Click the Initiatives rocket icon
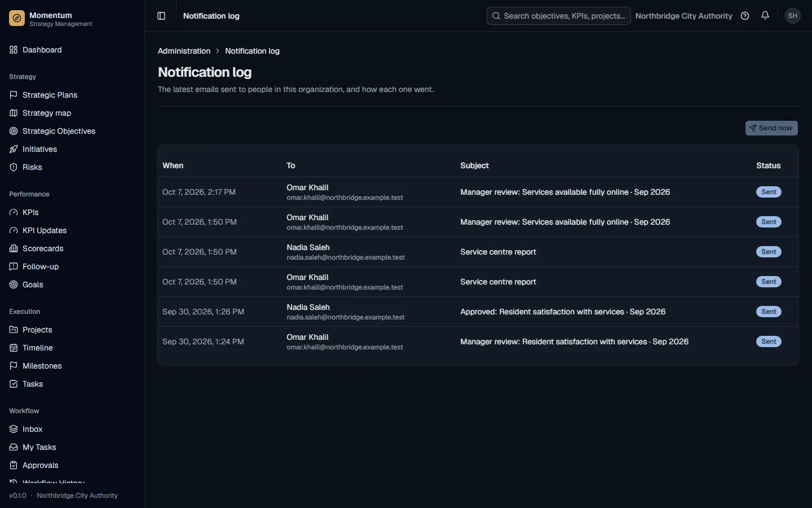Screen dimensions: 812x508 click(14, 149)
